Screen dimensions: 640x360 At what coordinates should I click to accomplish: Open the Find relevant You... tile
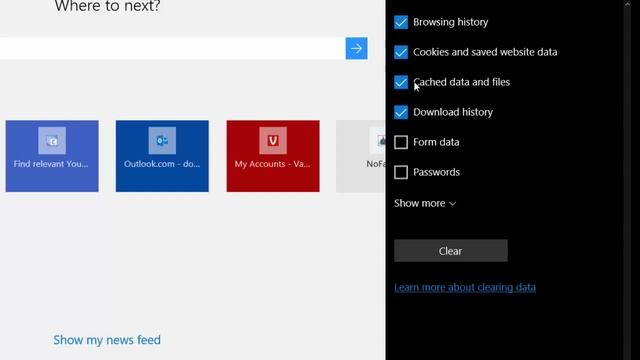point(52,156)
